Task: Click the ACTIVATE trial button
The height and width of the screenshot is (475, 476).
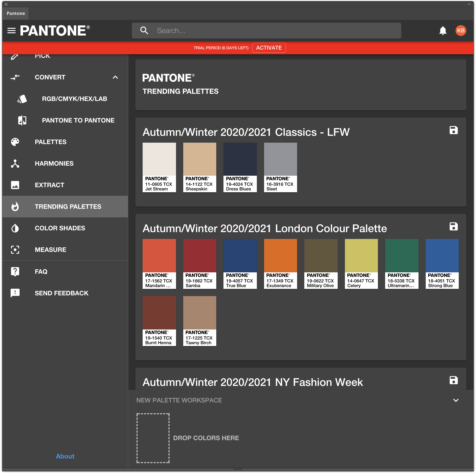Action: (269, 47)
